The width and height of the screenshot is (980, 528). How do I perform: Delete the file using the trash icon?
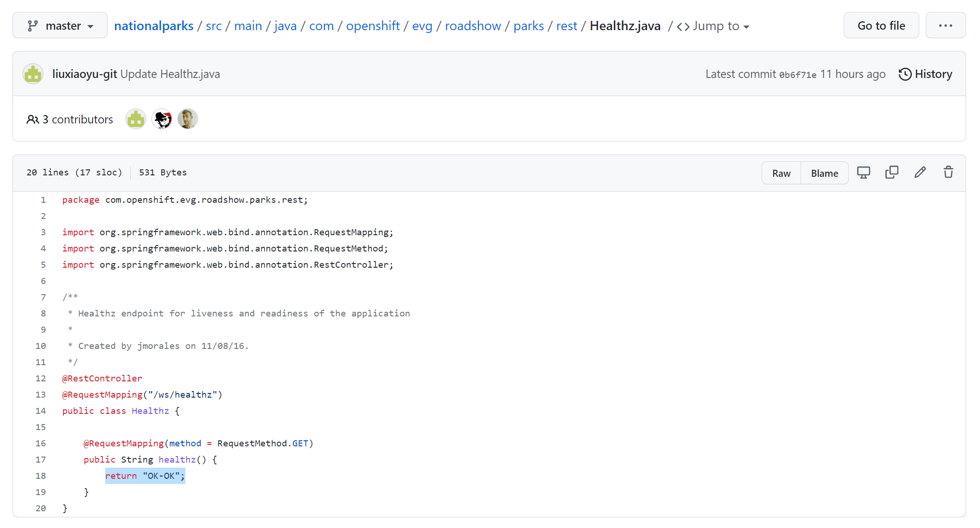[948, 172]
